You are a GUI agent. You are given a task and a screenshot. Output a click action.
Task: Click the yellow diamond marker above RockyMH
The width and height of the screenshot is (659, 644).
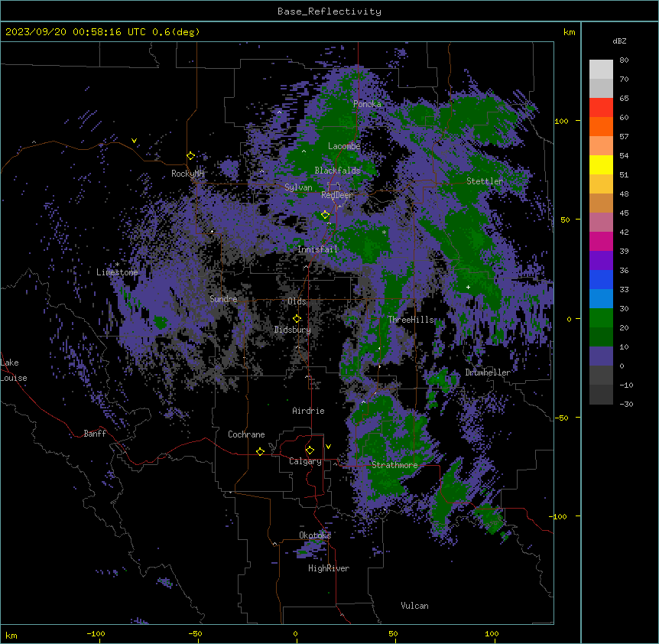click(x=190, y=156)
